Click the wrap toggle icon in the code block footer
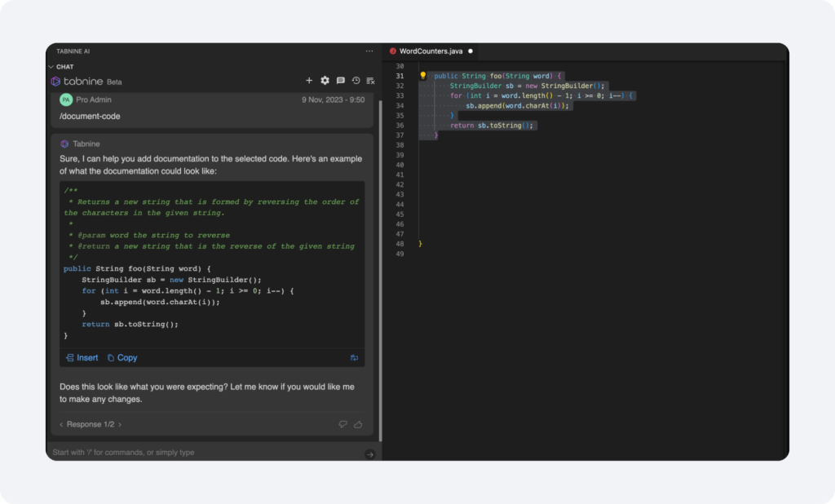The width and height of the screenshot is (835, 504). [354, 358]
